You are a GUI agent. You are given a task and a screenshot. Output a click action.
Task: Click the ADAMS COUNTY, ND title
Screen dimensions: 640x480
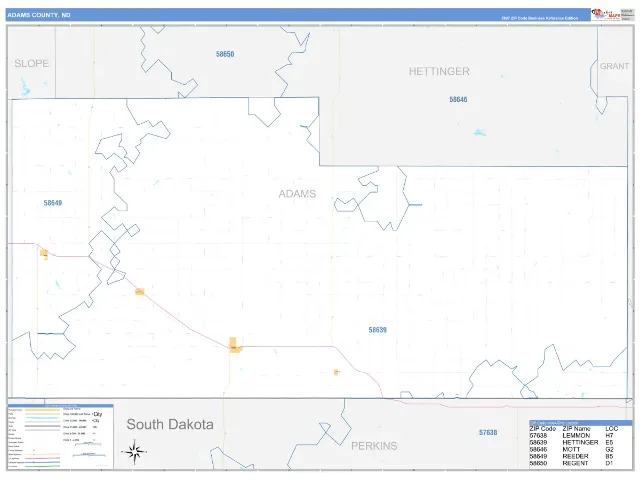coord(39,15)
